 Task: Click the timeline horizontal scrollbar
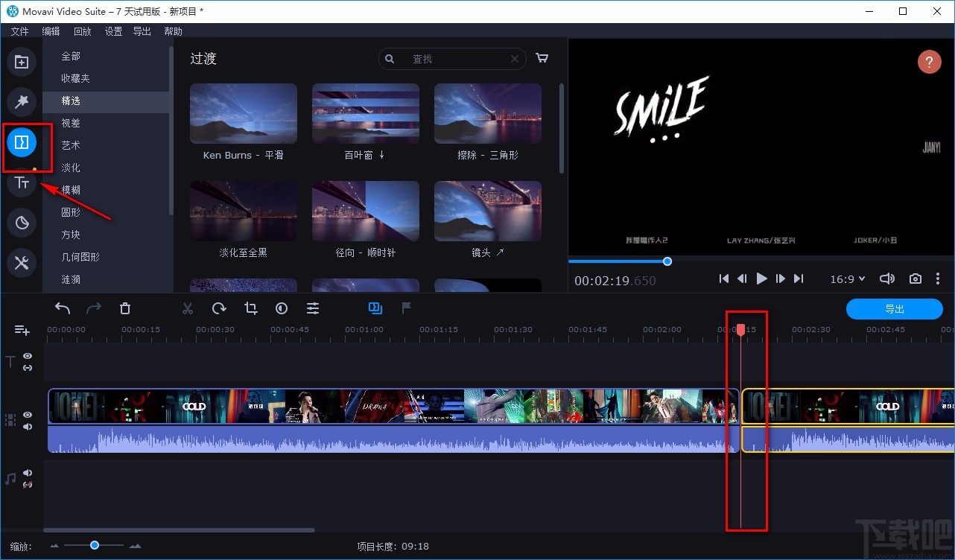(x=179, y=530)
